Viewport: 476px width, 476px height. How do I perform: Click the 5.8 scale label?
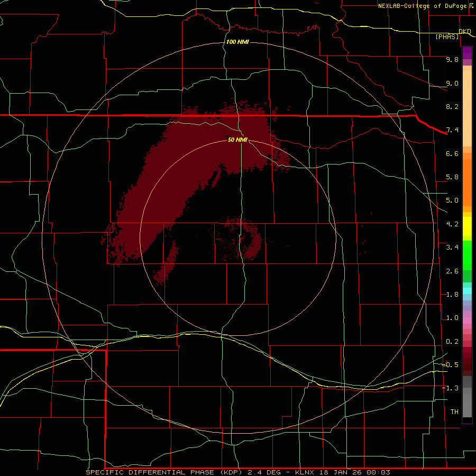(x=452, y=177)
